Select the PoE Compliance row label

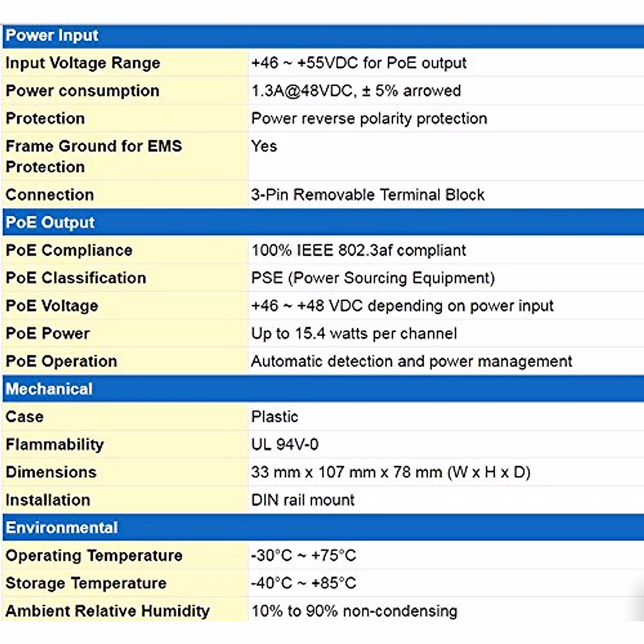pyautogui.click(x=69, y=250)
